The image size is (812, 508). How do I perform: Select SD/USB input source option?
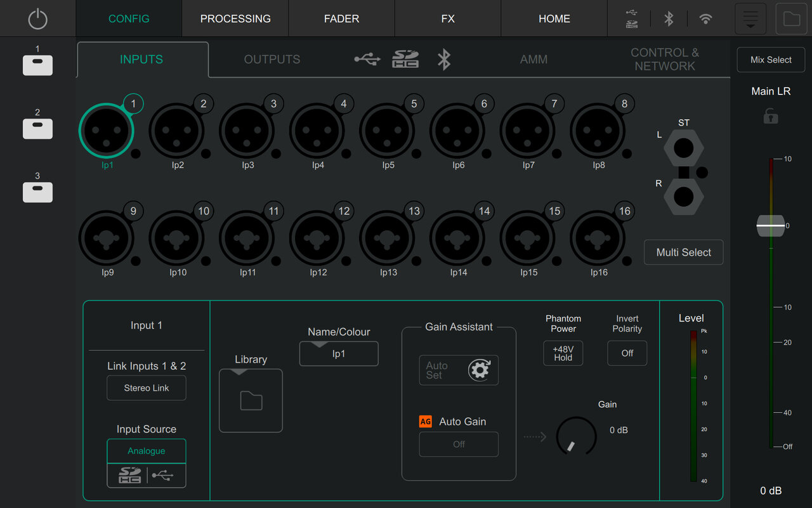click(x=147, y=476)
